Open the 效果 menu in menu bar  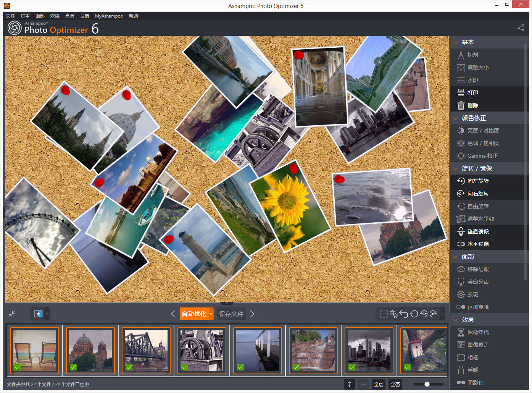55,16
